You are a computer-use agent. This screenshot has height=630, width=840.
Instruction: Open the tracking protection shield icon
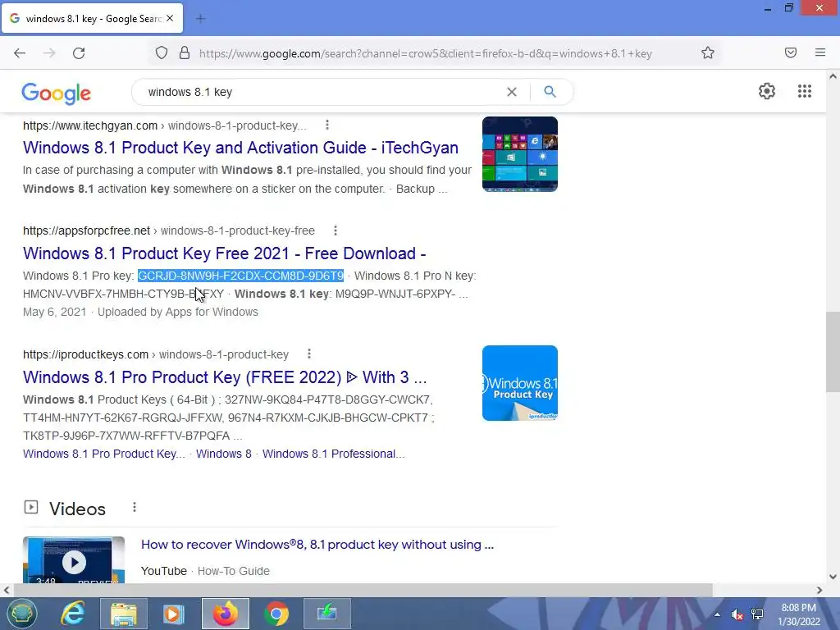162,53
